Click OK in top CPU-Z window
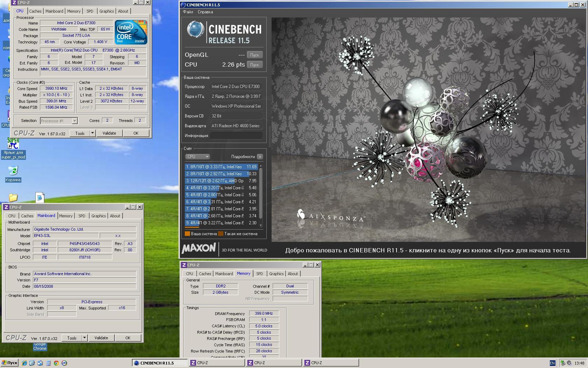Image resolution: width=588 pixels, height=368 pixels. click(136, 134)
